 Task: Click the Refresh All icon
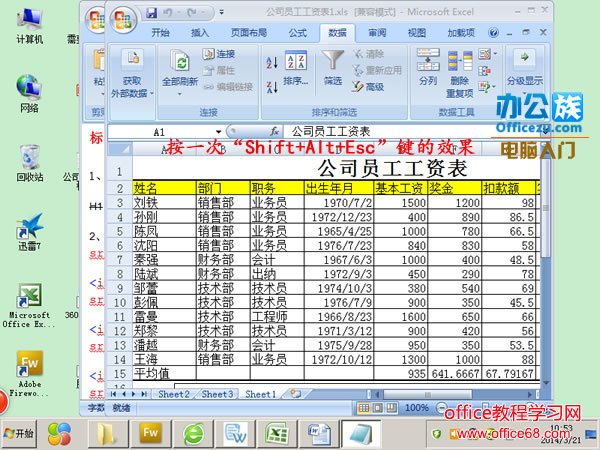179,61
